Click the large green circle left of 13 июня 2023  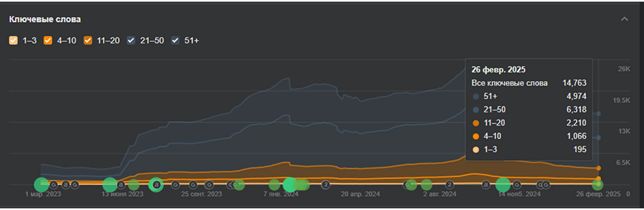[x=110, y=185]
